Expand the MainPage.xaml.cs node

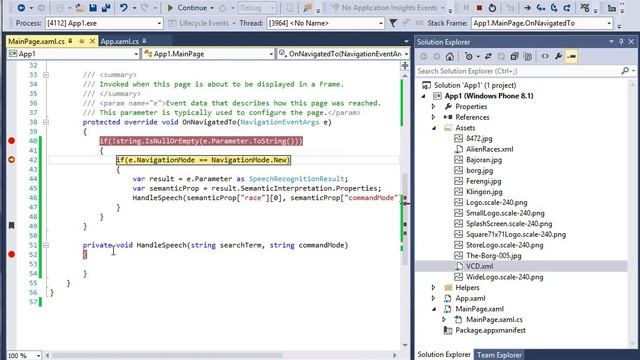pyautogui.click(x=444, y=320)
